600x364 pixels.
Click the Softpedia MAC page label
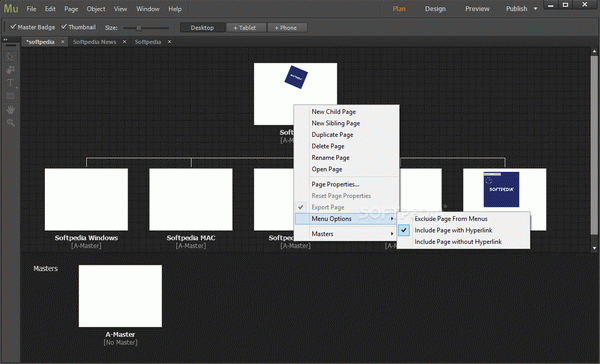191,238
